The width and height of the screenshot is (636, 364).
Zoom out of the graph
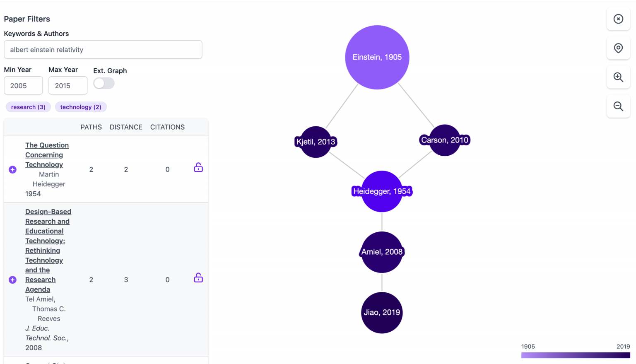tap(618, 106)
